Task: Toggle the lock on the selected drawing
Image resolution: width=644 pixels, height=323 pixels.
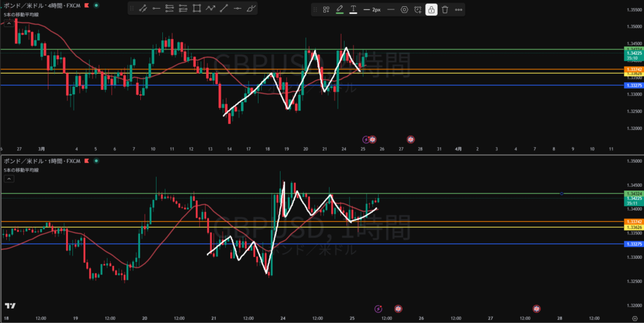Action: tap(431, 9)
